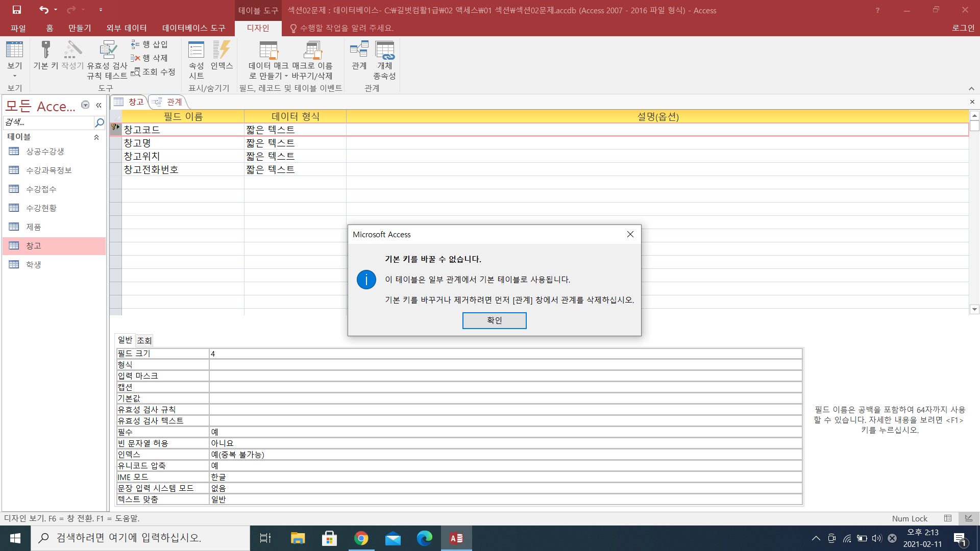
Task: Launch the Access icon in the taskbar
Action: coord(456,538)
